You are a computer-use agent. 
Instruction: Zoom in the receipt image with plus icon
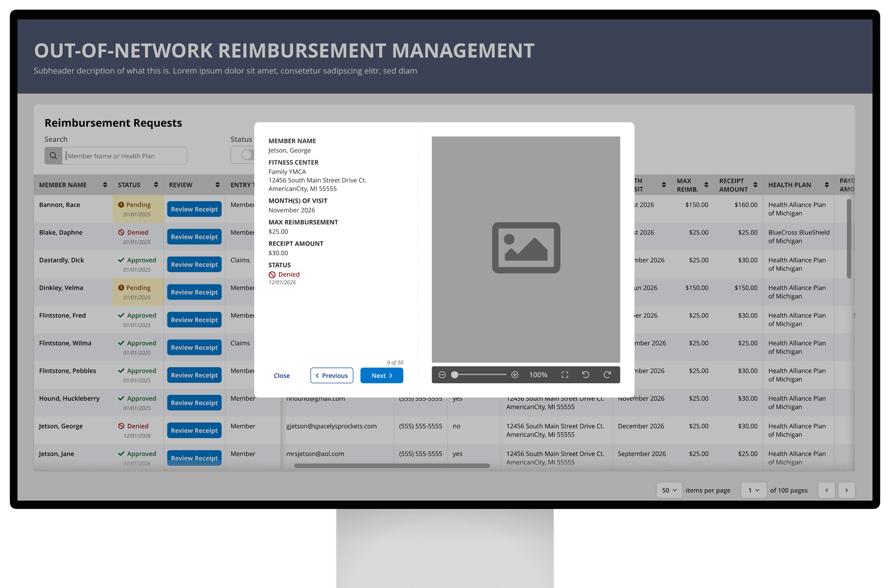[514, 375]
